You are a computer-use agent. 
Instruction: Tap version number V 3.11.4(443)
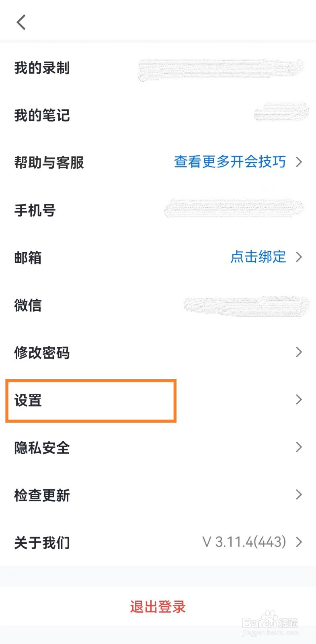click(x=243, y=541)
